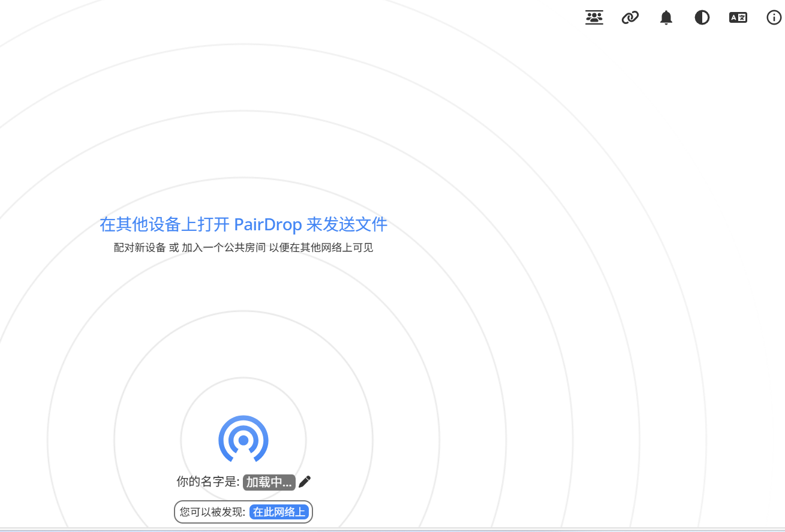This screenshot has height=532, width=785.
Task: Click the text 在其他设备上打开 PairDrop 来发送文件
Action: [x=243, y=224]
